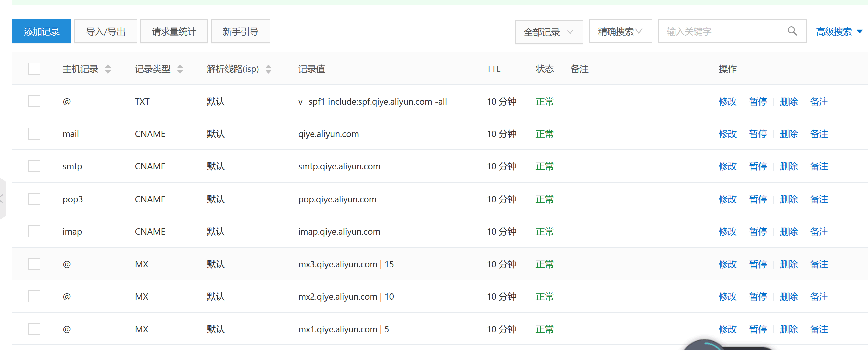Click 备注 for the smtp record
This screenshot has height=350, width=868.
[819, 166]
